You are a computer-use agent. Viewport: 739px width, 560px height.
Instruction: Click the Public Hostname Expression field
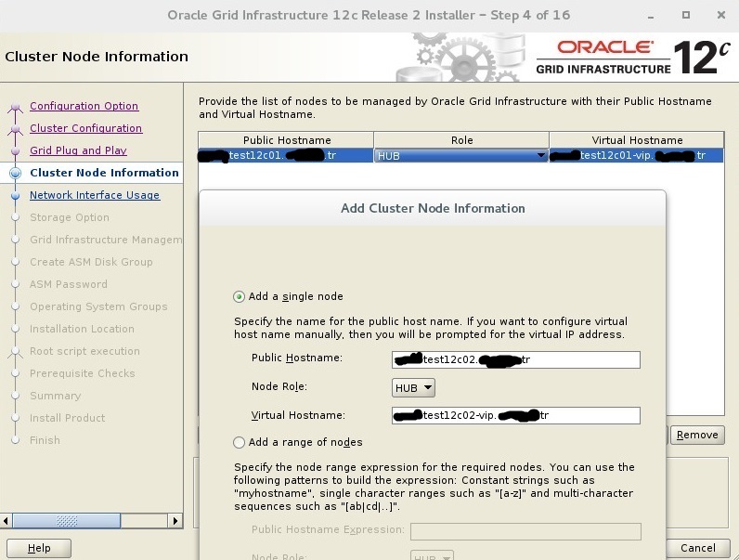525,531
